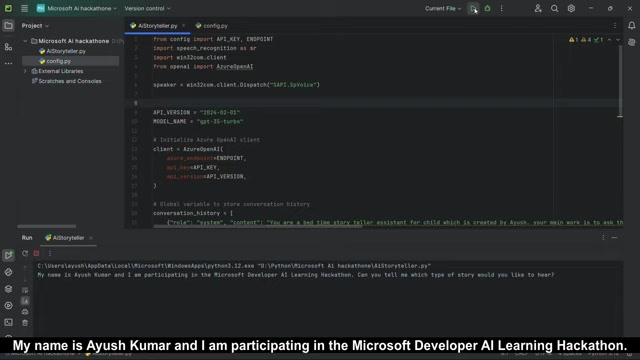Open the Microsoft Ai hackathone project dropdown
Viewport: 640px width, 360px height.
[77, 8]
